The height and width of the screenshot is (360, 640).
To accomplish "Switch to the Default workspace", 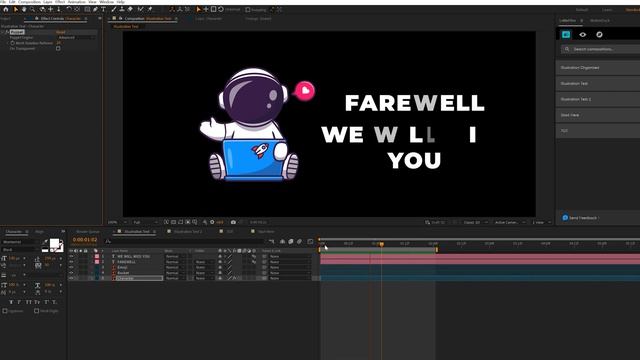I will click(582, 10).
